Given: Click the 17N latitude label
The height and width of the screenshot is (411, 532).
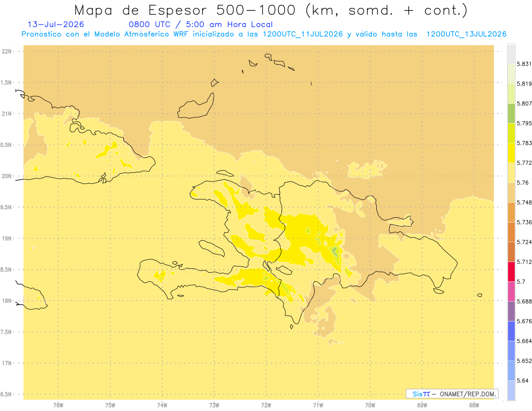Looking at the screenshot, I should click(6, 363).
